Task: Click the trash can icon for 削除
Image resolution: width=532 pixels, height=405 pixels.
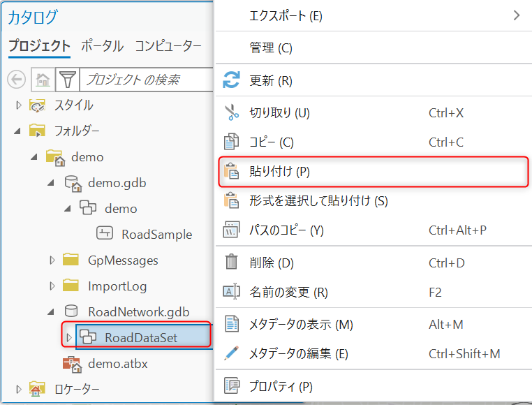Action: [231, 262]
